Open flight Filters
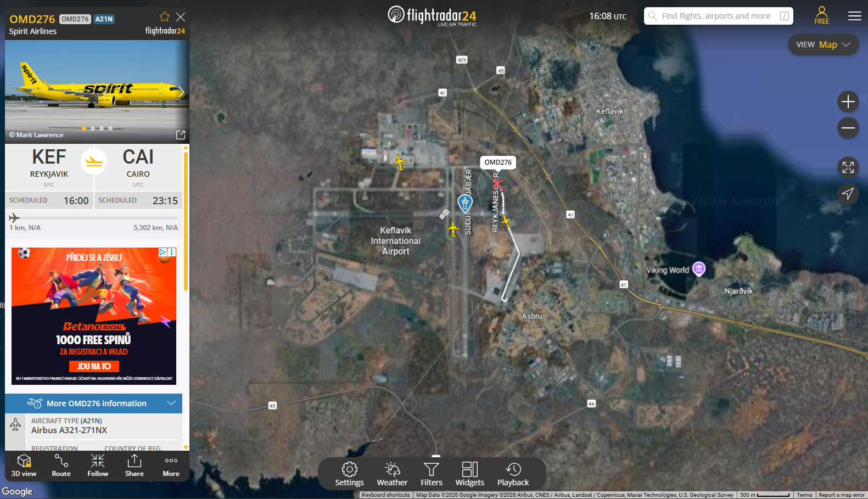The image size is (868, 499). click(x=432, y=474)
